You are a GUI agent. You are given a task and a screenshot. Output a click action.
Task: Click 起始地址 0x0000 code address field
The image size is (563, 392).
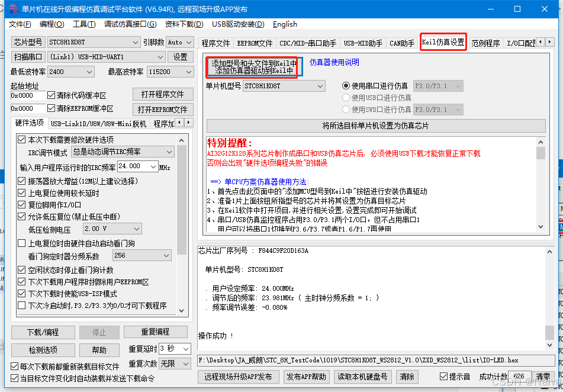(x=28, y=95)
